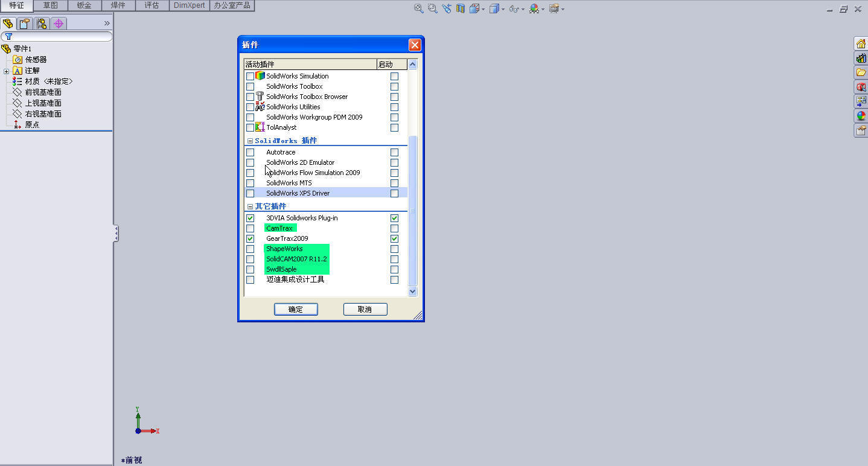Click the Section View icon

pyautogui.click(x=461, y=8)
